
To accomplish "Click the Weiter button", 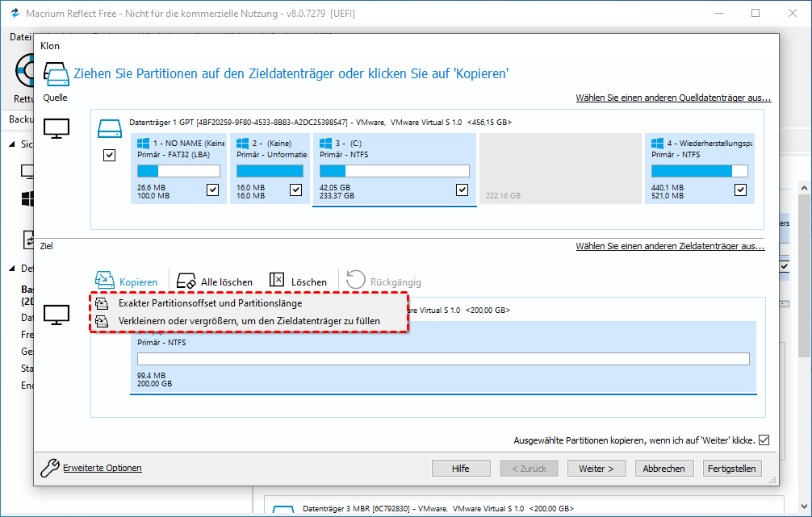I will pos(596,469).
